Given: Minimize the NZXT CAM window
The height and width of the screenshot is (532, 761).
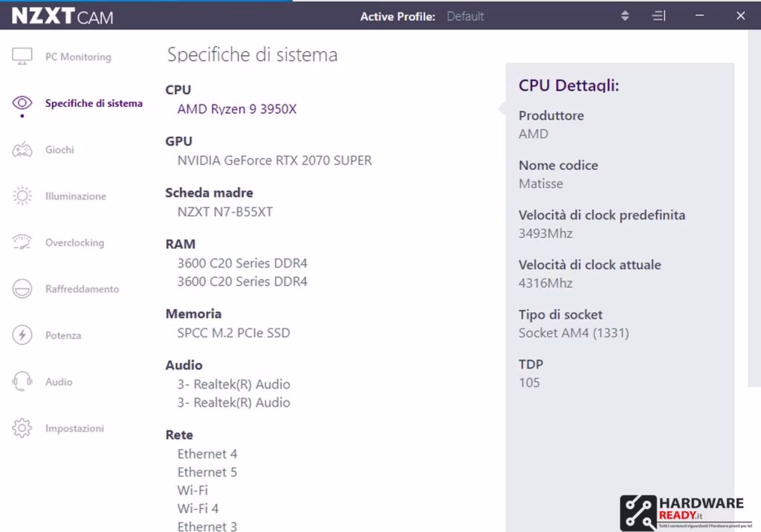Looking at the screenshot, I should click(x=699, y=16).
